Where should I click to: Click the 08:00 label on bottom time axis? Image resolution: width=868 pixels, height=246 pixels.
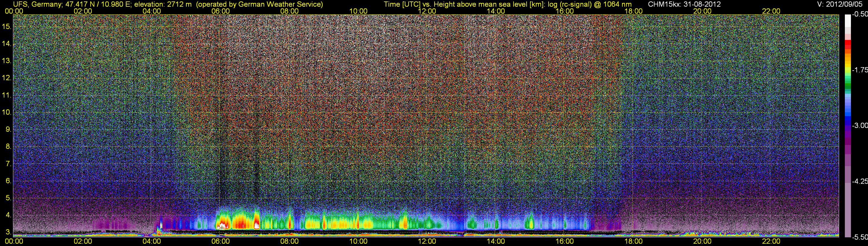coord(289,241)
